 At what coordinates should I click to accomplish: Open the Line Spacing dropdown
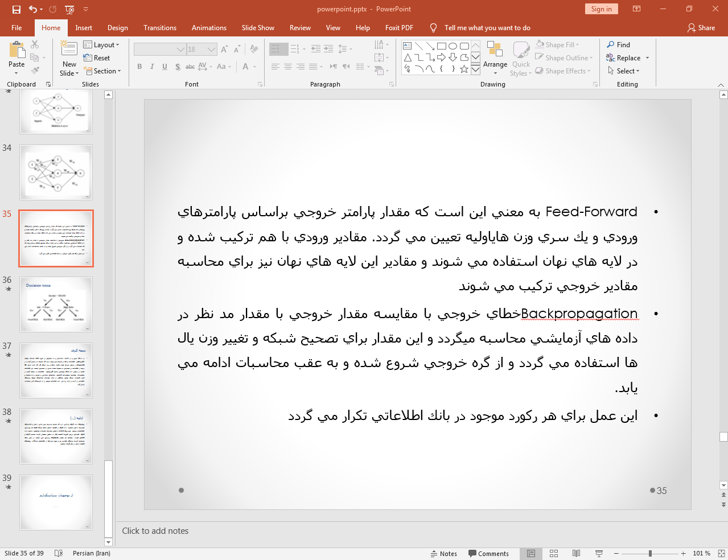(x=345, y=50)
